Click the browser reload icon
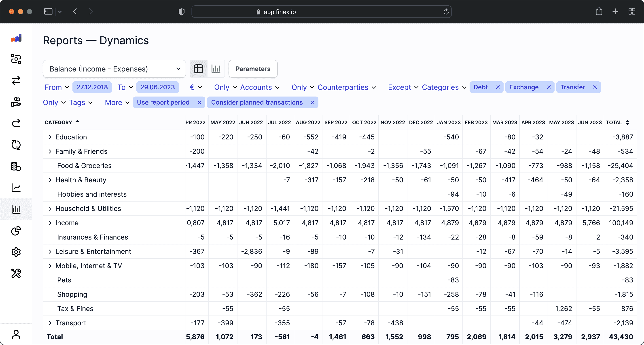Image resolution: width=644 pixels, height=345 pixels. 447,11
